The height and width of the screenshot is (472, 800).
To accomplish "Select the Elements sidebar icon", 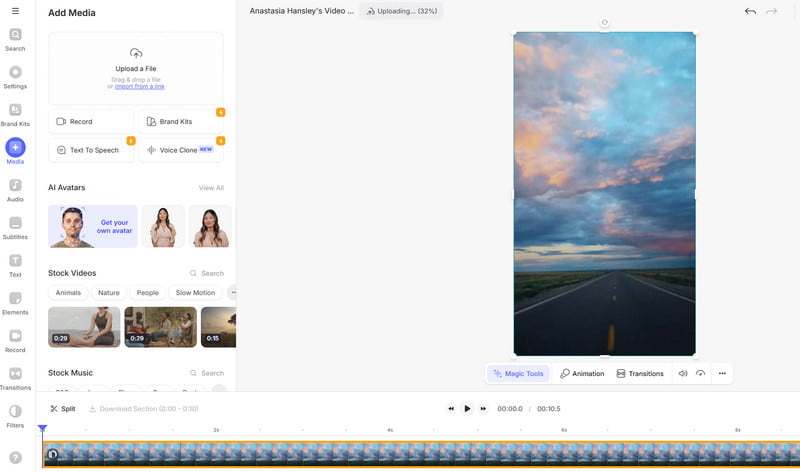I will (x=15, y=299).
